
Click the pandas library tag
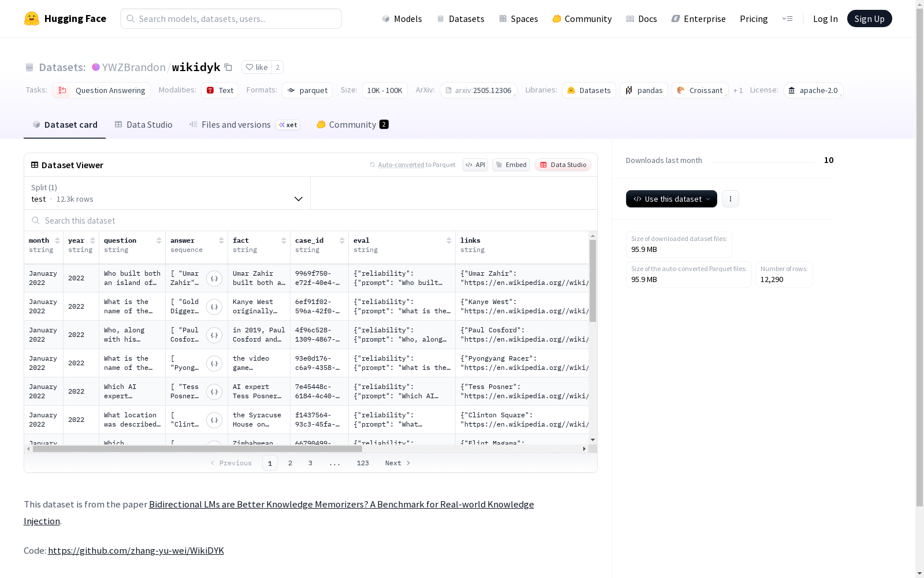click(x=644, y=90)
